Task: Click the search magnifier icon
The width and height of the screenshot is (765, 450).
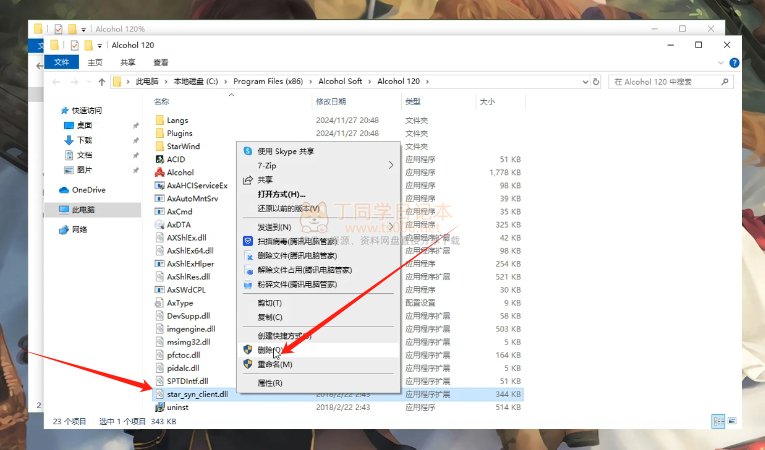Action: (725, 82)
